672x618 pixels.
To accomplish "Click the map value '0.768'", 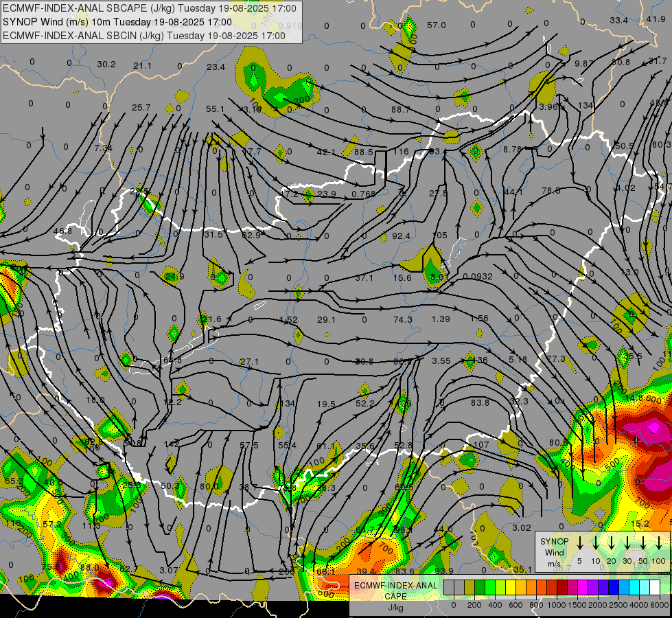I will point(363,194).
